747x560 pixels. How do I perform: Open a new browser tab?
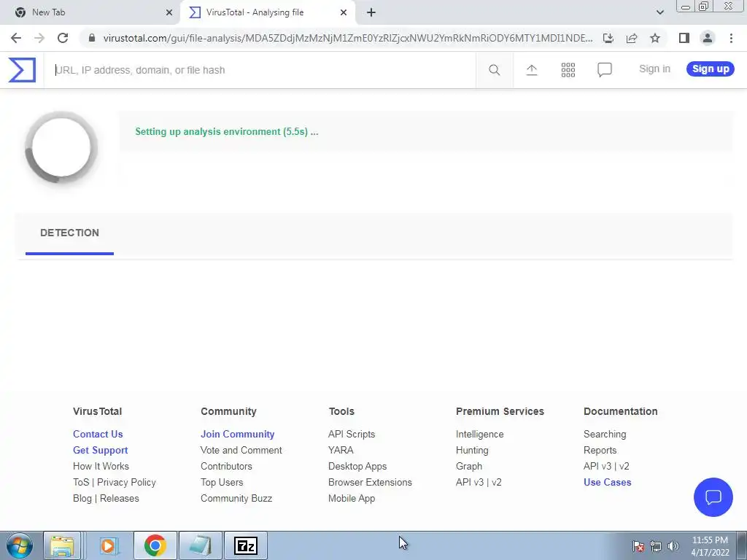371,12
